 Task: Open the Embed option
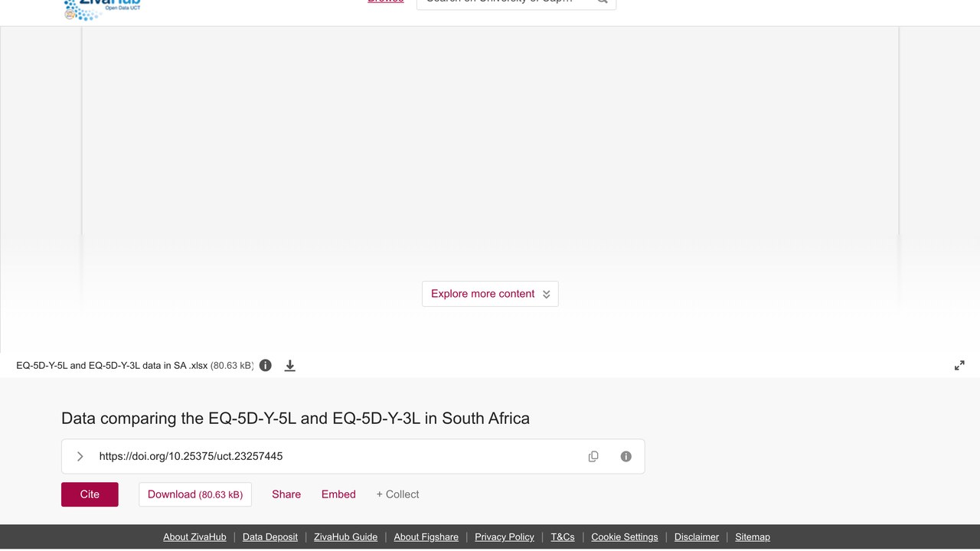point(338,494)
